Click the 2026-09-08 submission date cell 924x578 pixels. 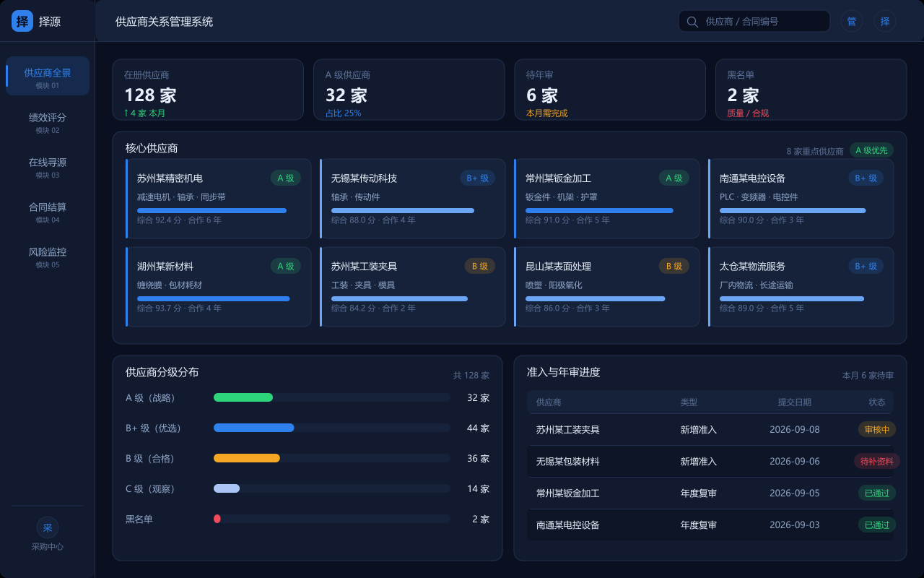pos(795,429)
